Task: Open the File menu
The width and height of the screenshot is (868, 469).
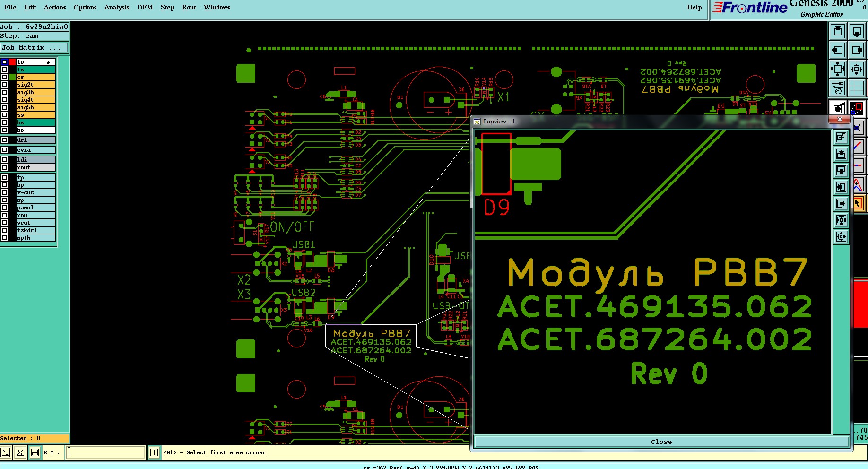Action: (10, 7)
